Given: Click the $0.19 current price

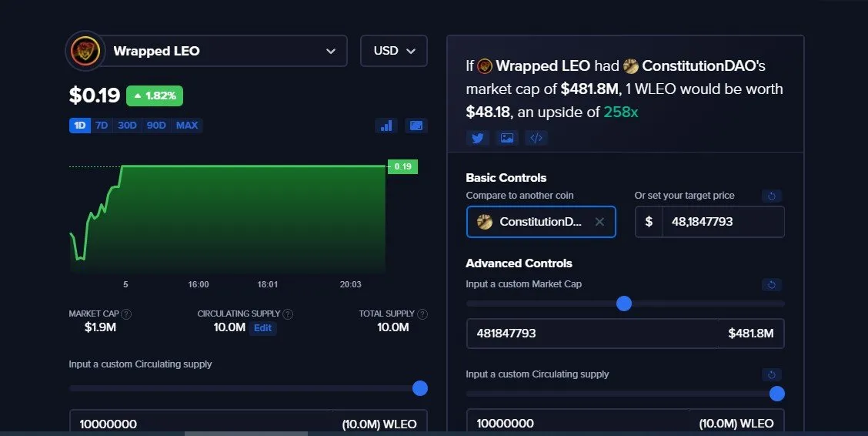Looking at the screenshot, I should (95, 96).
